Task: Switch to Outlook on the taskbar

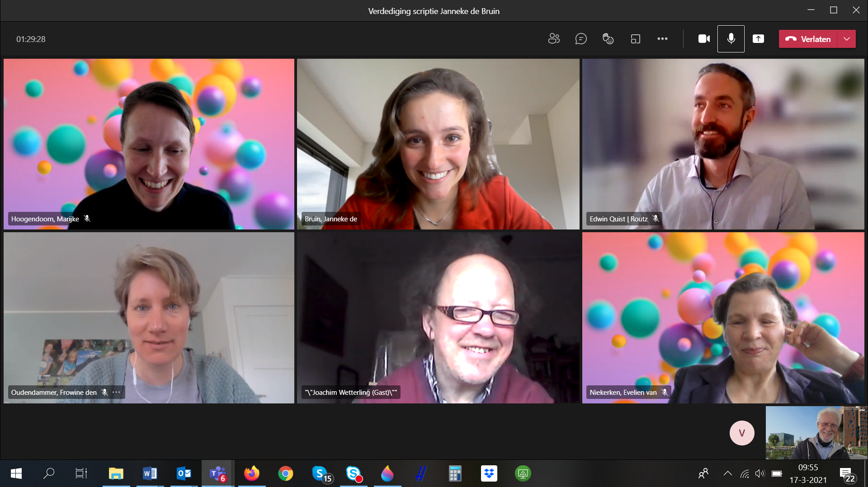Action: (184, 473)
